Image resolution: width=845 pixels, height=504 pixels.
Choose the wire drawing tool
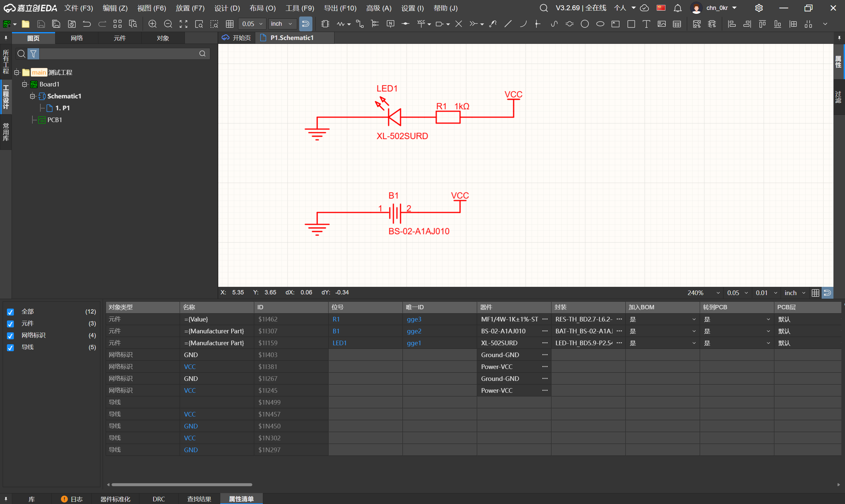coord(360,24)
